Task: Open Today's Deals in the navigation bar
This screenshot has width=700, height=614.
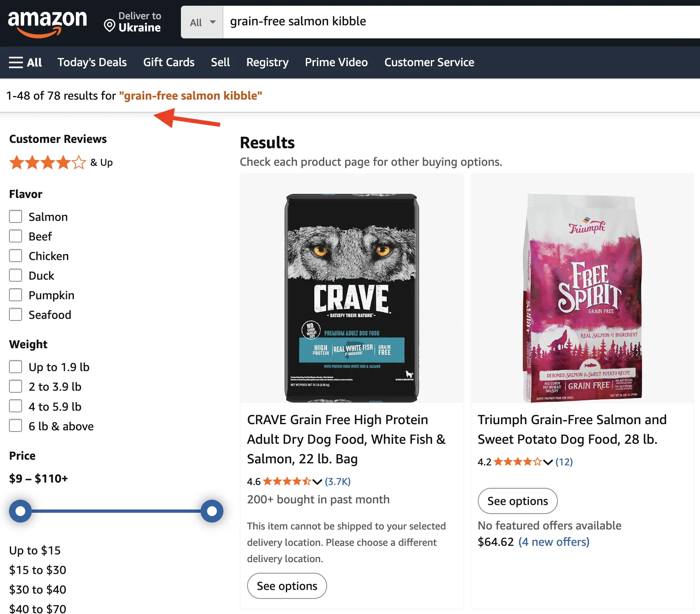Action: click(x=92, y=62)
